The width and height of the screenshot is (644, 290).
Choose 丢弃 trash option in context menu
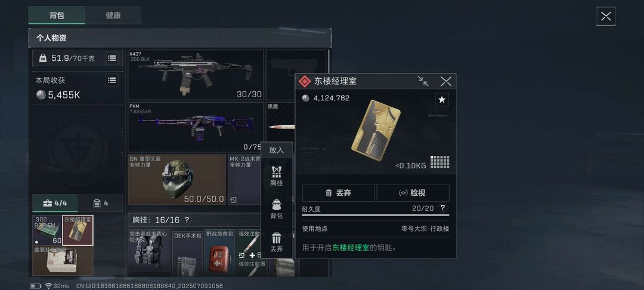tap(277, 242)
